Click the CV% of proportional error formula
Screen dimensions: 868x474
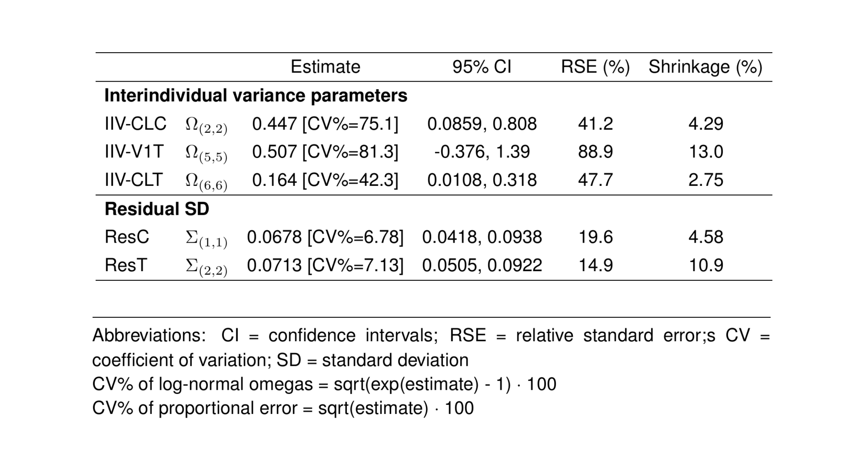point(283,408)
